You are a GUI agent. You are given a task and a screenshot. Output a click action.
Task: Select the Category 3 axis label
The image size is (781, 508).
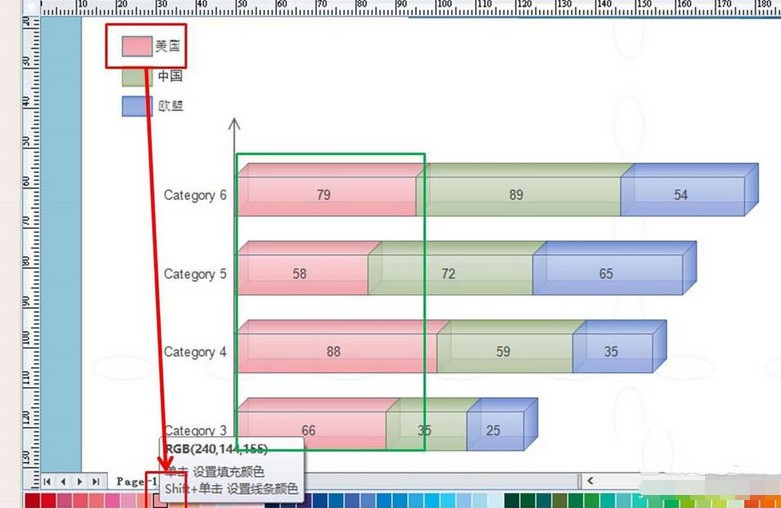(x=195, y=430)
